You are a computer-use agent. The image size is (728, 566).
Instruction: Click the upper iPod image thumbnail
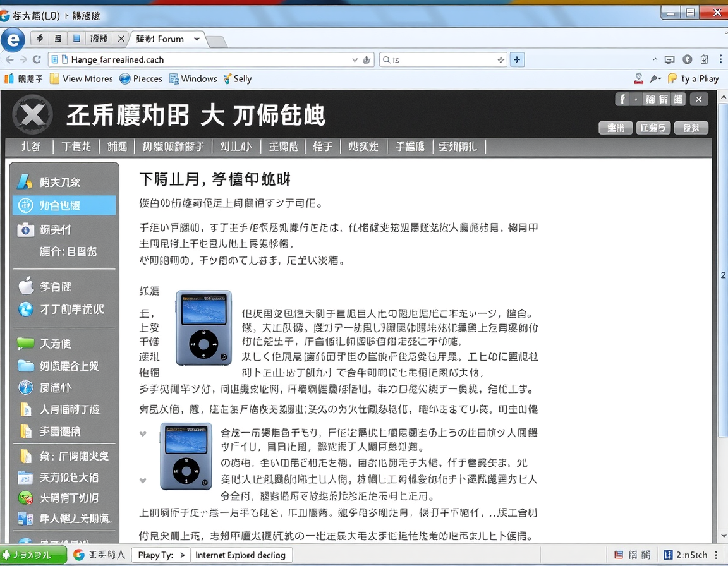point(203,328)
